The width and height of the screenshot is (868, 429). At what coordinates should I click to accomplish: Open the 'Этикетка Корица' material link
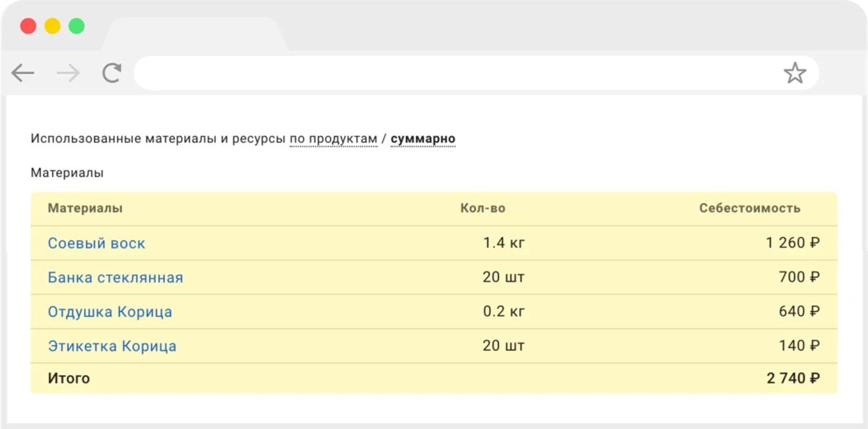tap(112, 346)
